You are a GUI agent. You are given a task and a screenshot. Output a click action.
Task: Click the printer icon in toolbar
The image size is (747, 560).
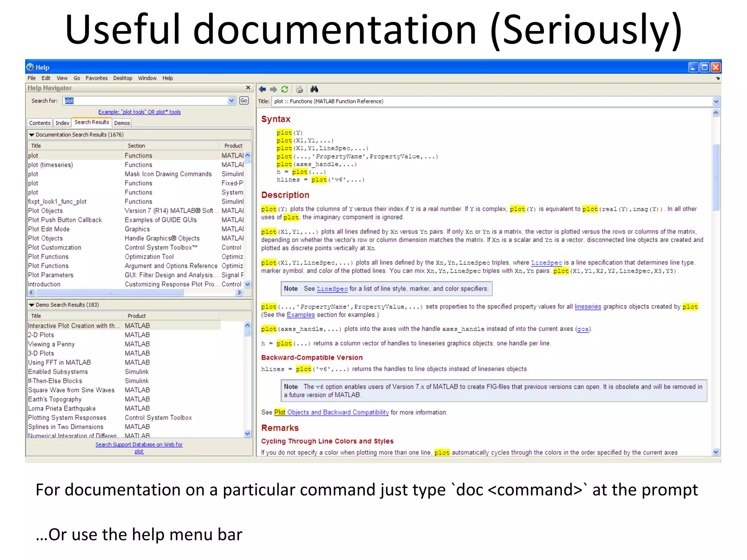299,89
